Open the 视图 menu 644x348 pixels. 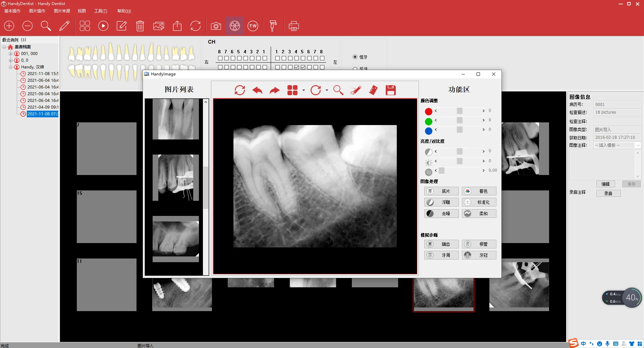[x=82, y=11]
